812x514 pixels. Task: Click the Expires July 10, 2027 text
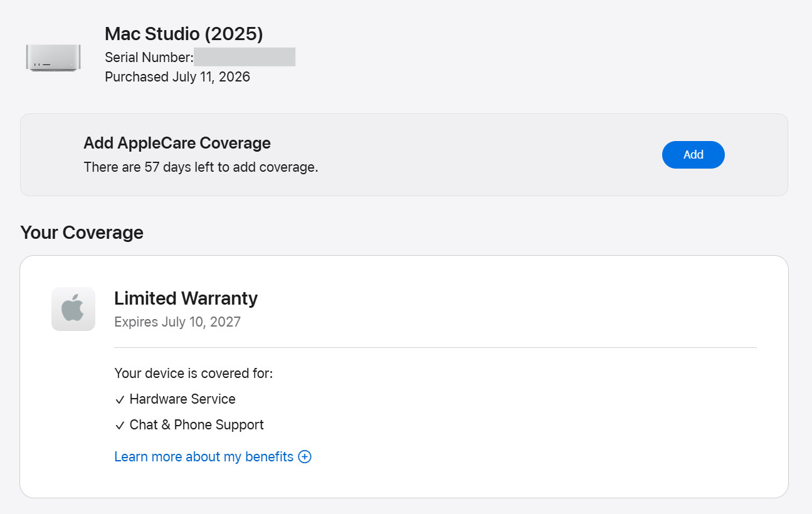177,322
